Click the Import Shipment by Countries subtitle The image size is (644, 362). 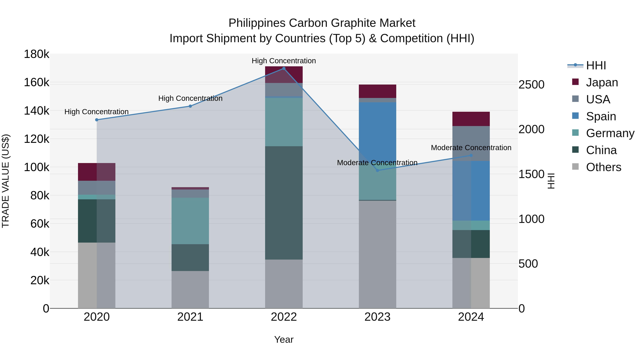click(322, 38)
